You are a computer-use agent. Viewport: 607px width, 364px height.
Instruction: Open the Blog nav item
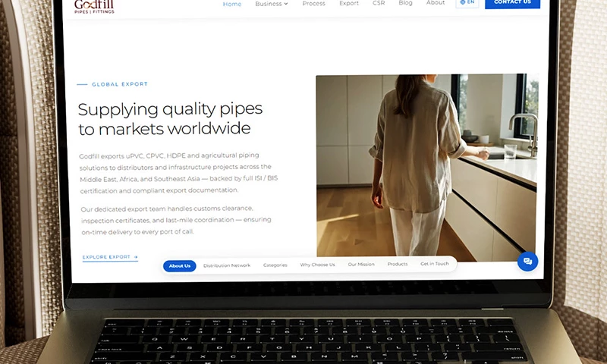[x=405, y=3]
